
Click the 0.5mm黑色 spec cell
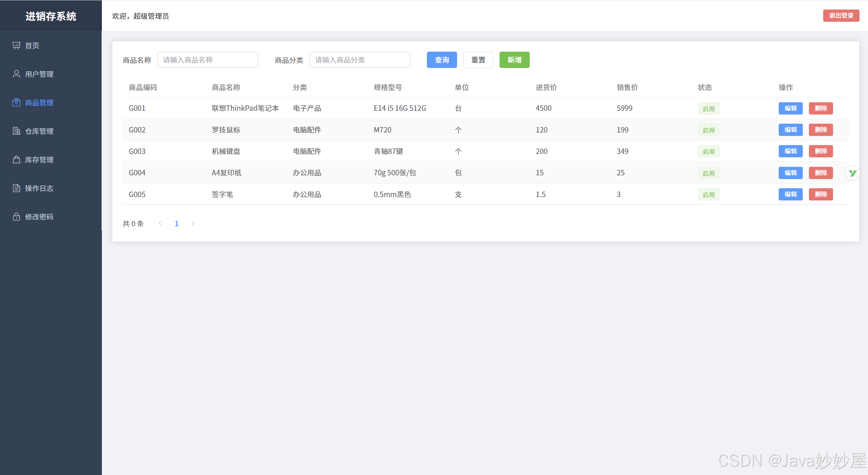click(392, 194)
